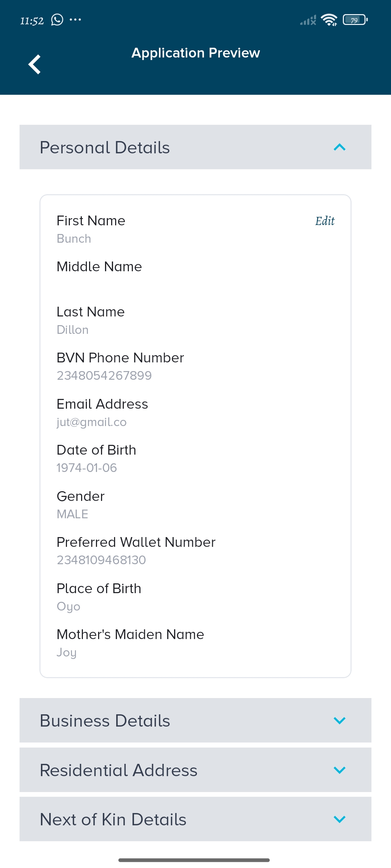Tap the three-dot notification overflow icon
This screenshot has height=868, width=391.
[x=75, y=20]
